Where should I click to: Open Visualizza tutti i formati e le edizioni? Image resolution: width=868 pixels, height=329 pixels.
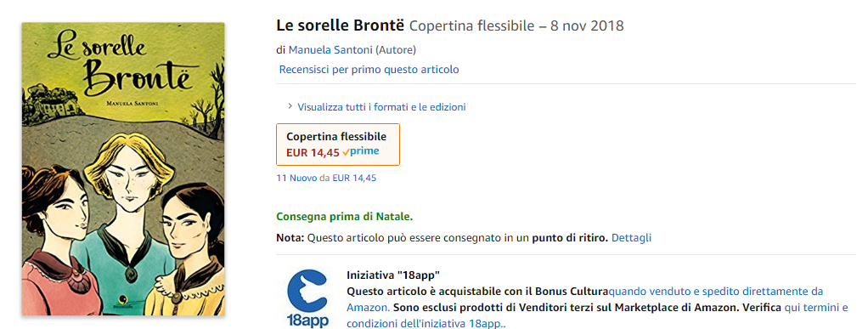(x=381, y=107)
